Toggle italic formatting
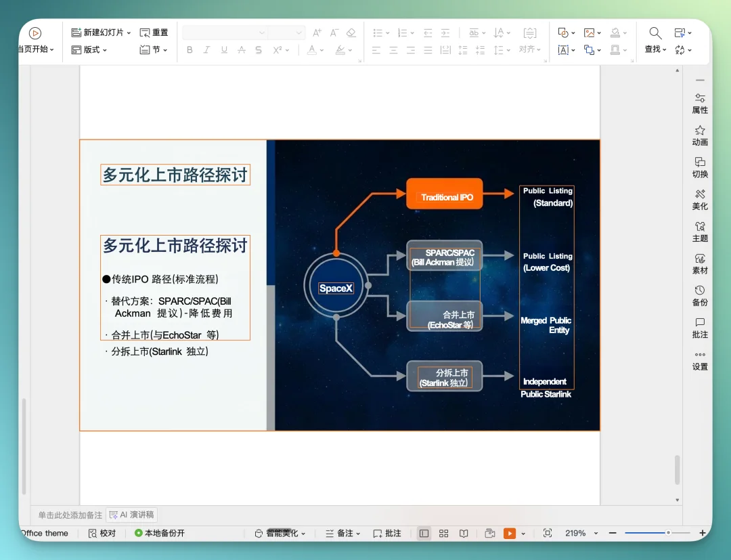Viewport: 731px width, 560px height. click(x=206, y=49)
